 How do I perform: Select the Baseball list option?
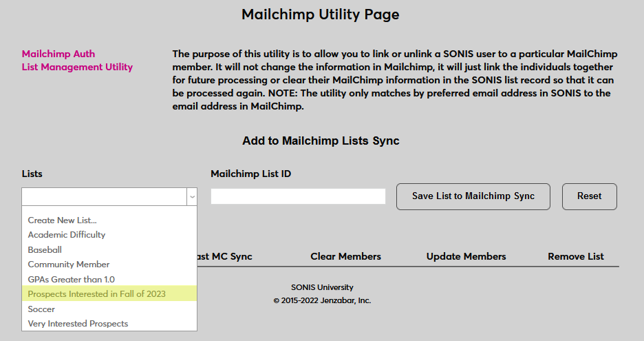(x=109, y=249)
